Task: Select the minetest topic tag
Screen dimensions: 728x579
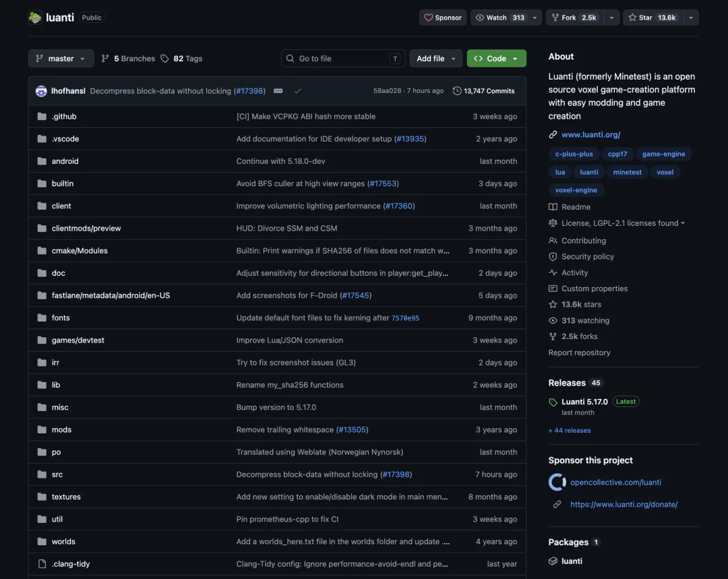Action: click(627, 173)
